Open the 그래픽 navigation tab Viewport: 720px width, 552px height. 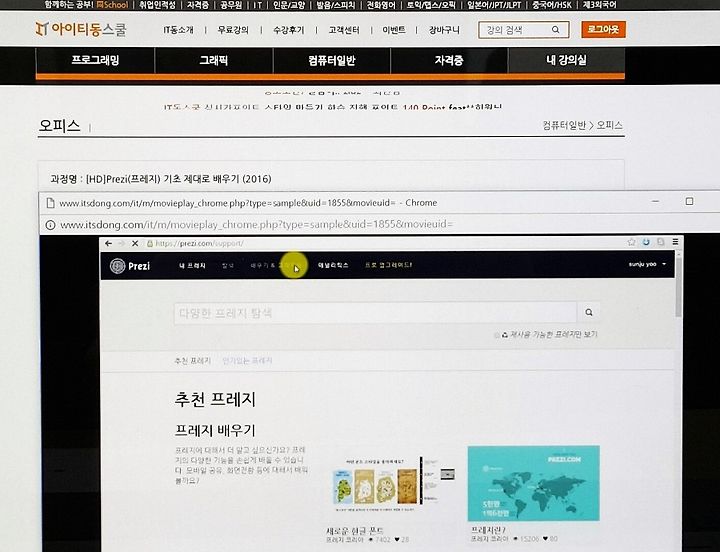click(214, 60)
